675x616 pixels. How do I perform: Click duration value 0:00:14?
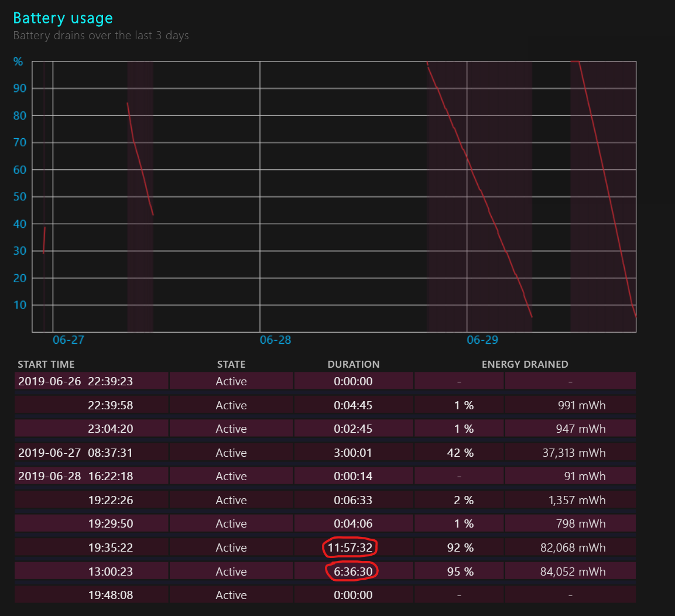point(353,476)
